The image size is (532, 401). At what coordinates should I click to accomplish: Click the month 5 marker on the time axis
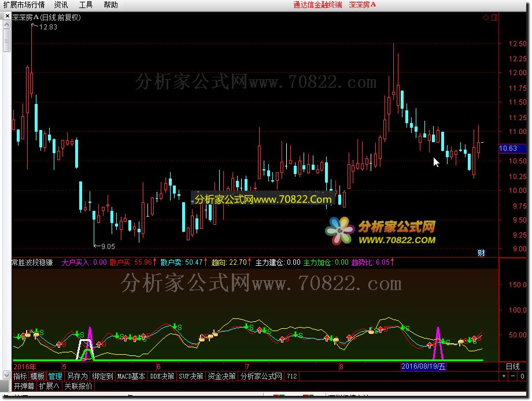(x=64, y=367)
